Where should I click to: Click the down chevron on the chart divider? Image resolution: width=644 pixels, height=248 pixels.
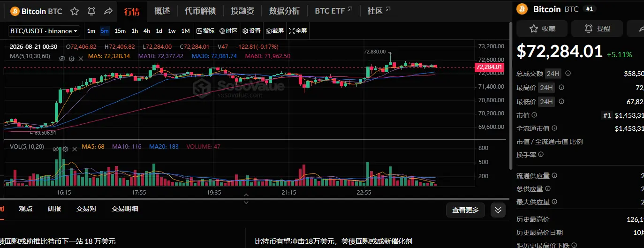pyautogui.click(x=245, y=202)
